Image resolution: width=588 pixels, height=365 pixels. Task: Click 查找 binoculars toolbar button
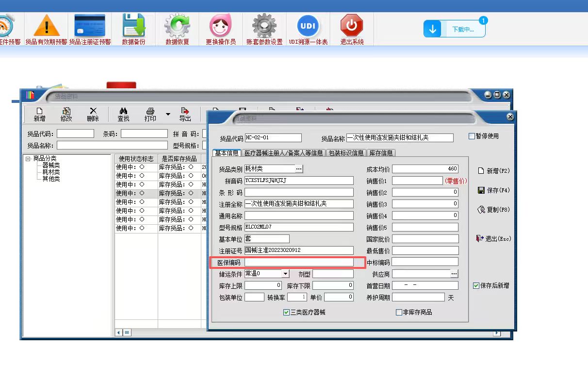pos(124,115)
